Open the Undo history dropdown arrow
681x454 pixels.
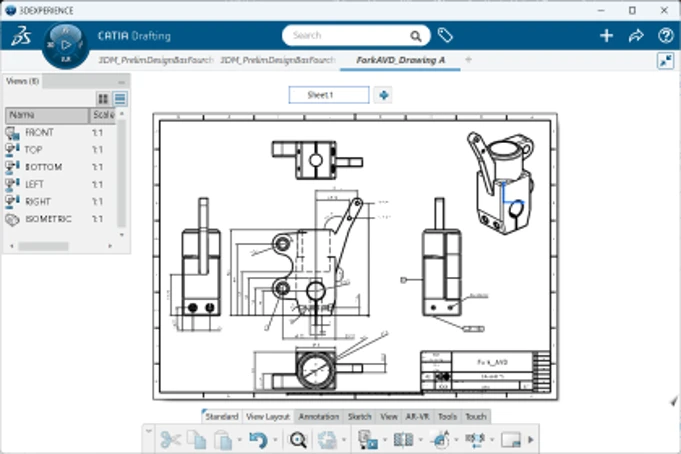(x=275, y=440)
